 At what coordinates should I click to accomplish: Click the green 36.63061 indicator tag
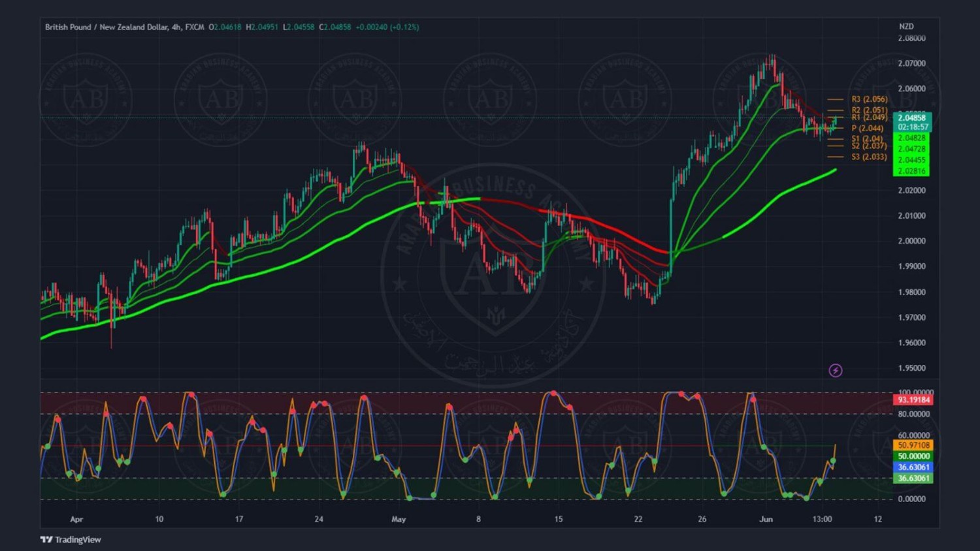(x=913, y=479)
